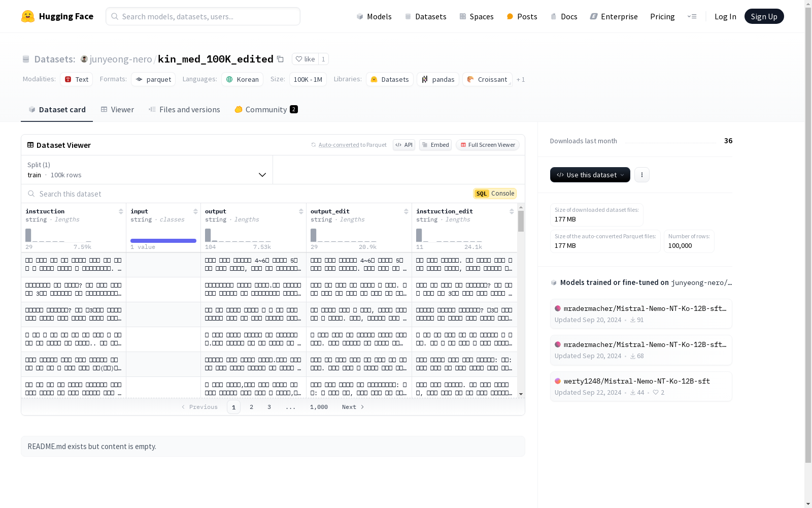Viewport: 812px width, 508px height.
Task: Show the +1 more libraries
Action: (x=521, y=79)
